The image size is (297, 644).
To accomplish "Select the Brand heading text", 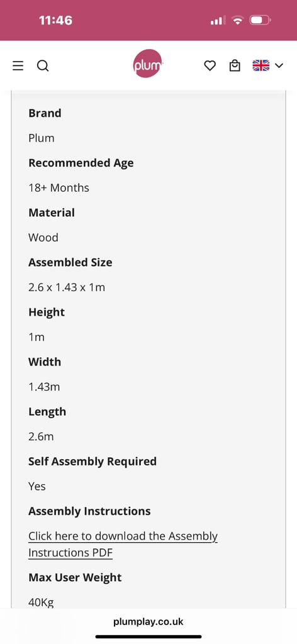I will 45,113.
